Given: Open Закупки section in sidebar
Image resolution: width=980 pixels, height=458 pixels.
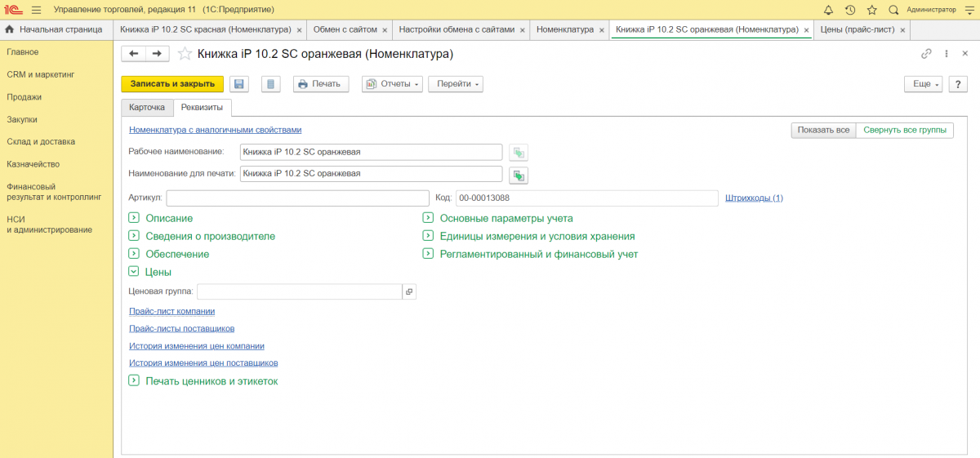Looking at the screenshot, I should coord(22,119).
